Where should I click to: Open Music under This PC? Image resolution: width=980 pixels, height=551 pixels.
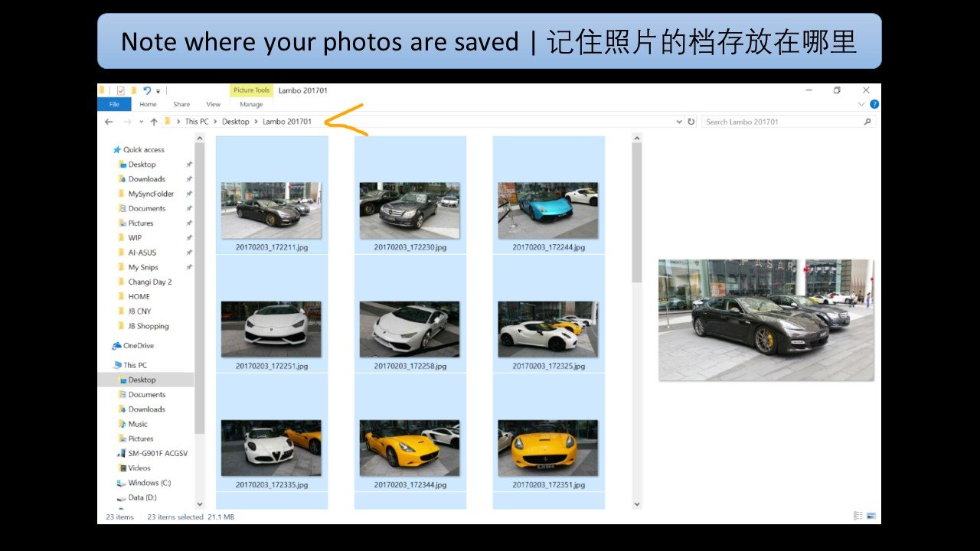[x=138, y=424]
